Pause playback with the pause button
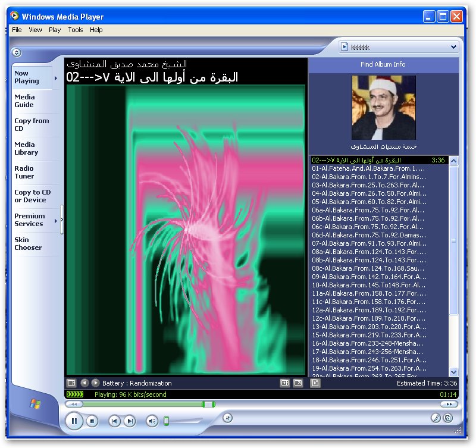This screenshot has width=476, height=448. pyautogui.click(x=74, y=421)
